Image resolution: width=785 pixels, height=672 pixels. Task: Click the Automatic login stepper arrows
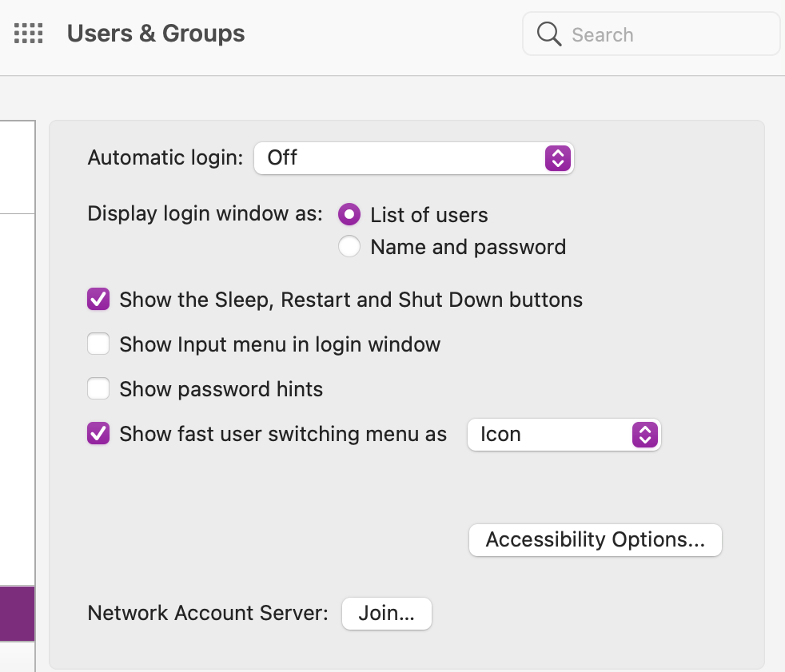click(x=557, y=158)
